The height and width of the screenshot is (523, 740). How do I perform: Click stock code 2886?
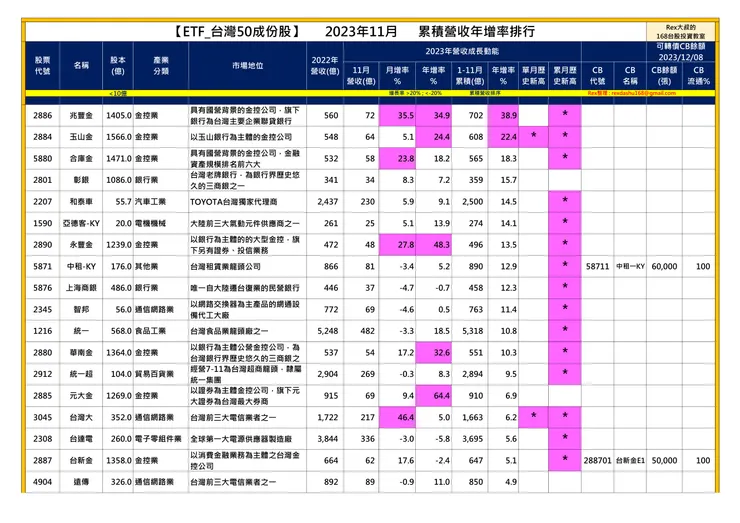pos(42,115)
